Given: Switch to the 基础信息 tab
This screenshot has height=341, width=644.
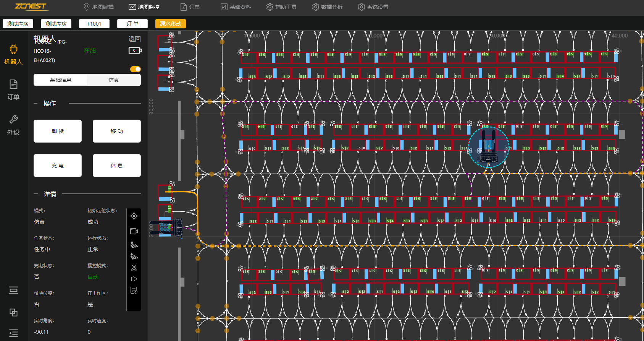Looking at the screenshot, I should (x=61, y=80).
